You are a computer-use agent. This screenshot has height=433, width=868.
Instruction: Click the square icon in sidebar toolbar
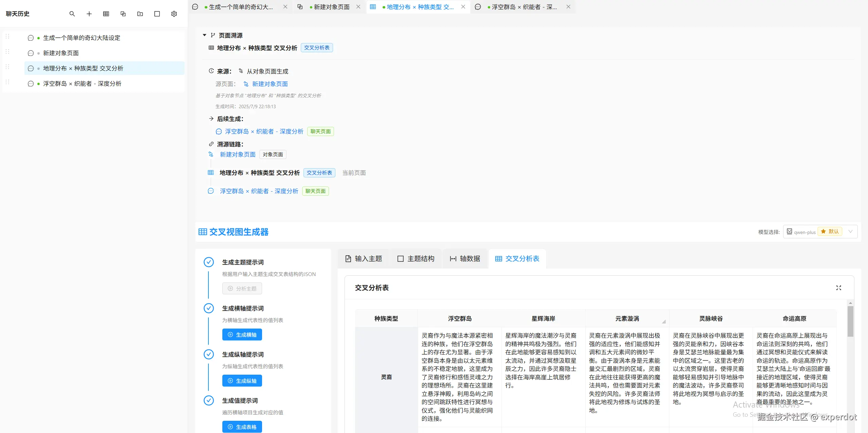157,14
